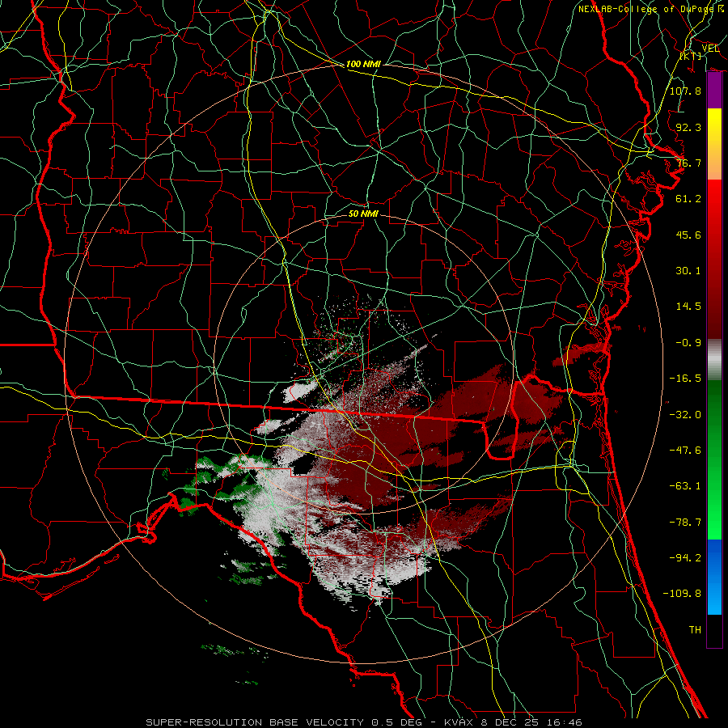Click the TH legend label
Viewport: 728px width, 728px height.
695,630
